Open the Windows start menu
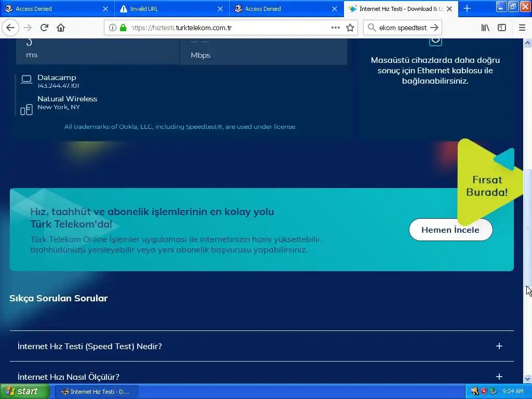Screen dimensions: 532x399 pyautogui.click(x=24, y=392)
